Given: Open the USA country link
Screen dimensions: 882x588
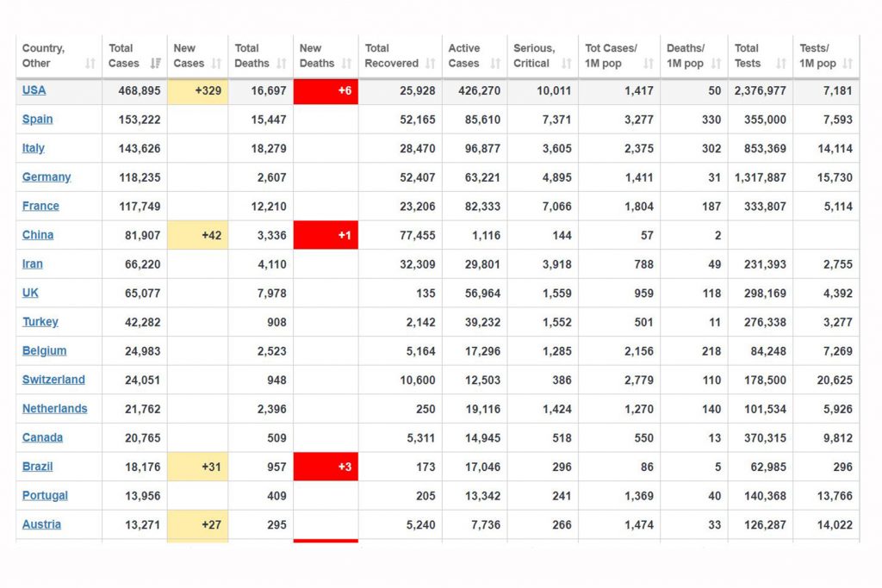Looking at the screenshot, I should coord(34,90).
